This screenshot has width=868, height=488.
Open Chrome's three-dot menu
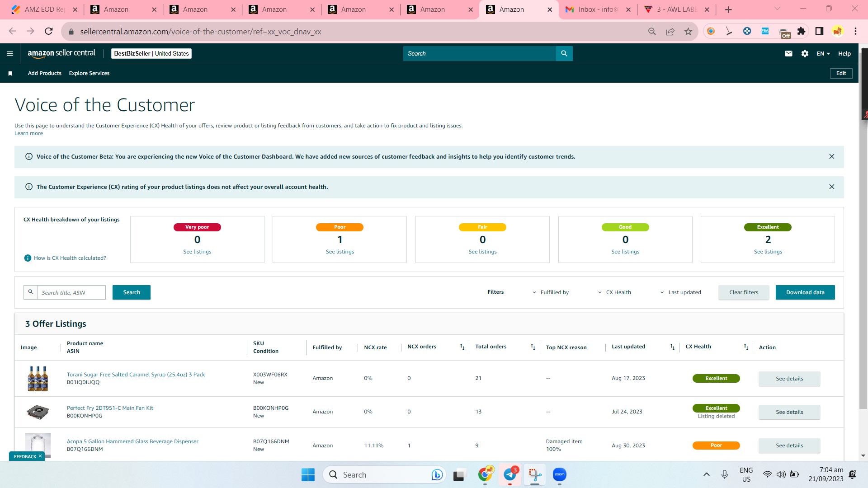[855, 31]
